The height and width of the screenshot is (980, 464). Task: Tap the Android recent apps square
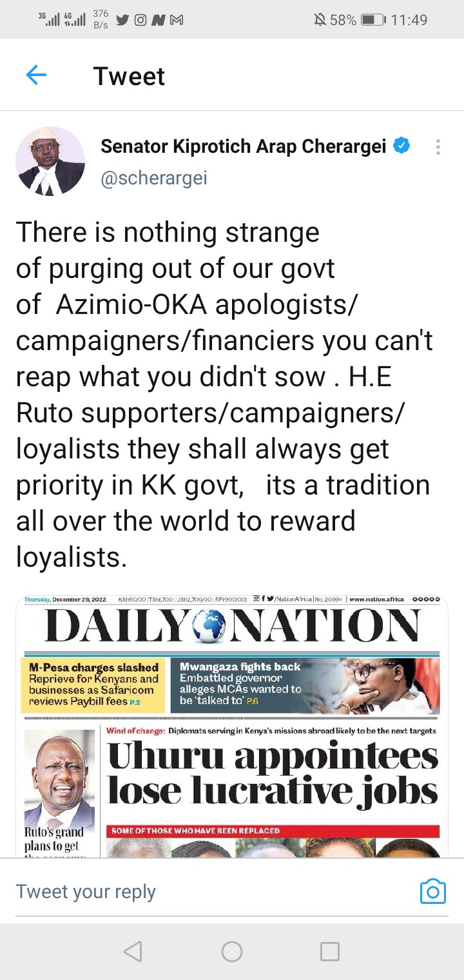pyautogui.click(x=330, y=951)
